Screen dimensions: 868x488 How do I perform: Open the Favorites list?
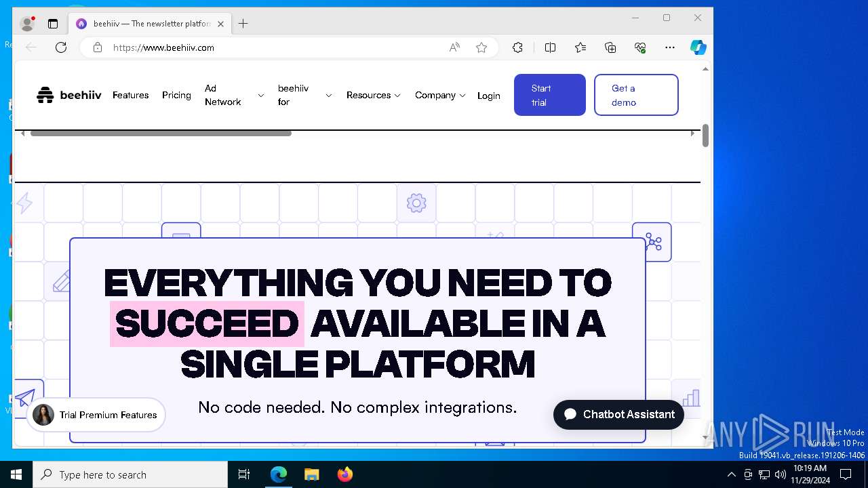coord(580,47)
